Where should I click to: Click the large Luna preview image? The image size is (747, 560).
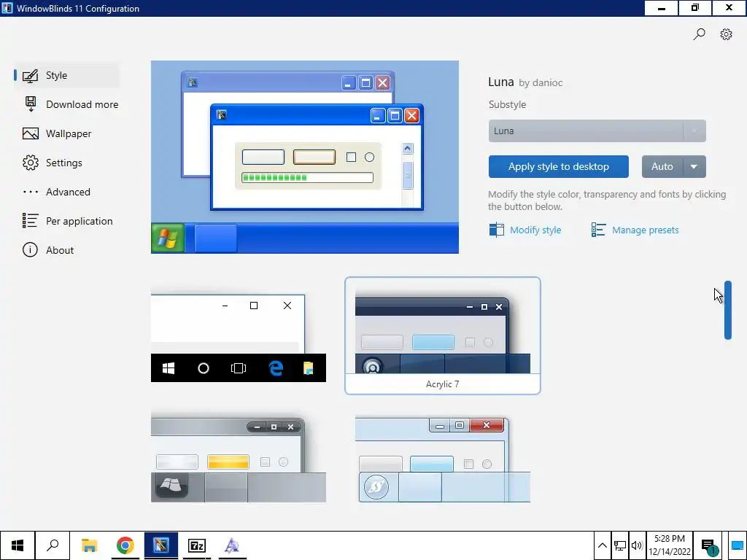305,157
